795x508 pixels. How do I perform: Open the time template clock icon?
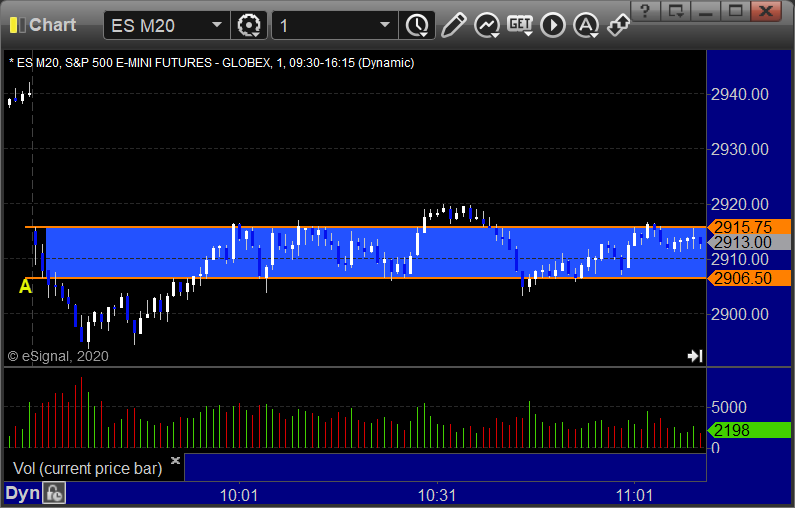click(417, 25)
